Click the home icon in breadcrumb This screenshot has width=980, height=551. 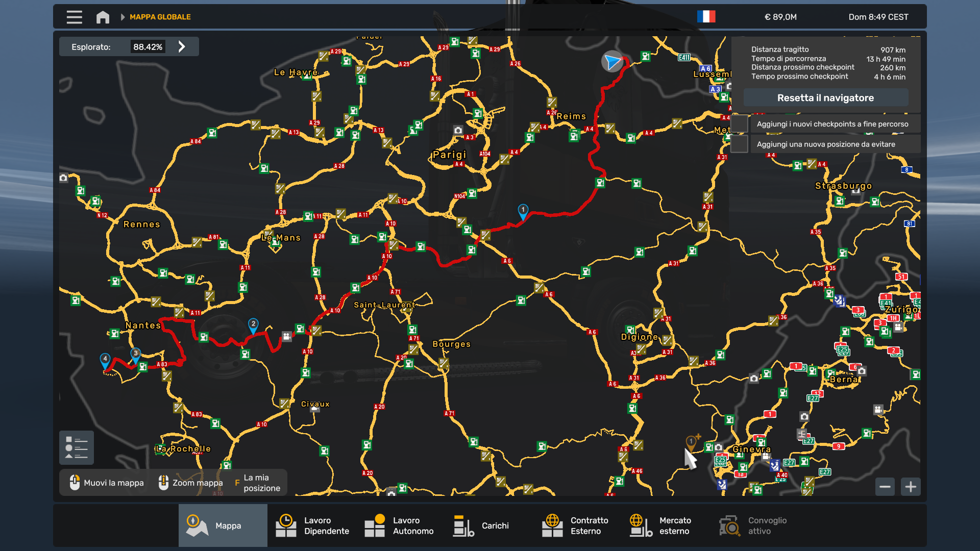pyautogui.click(x=103, y=17)
